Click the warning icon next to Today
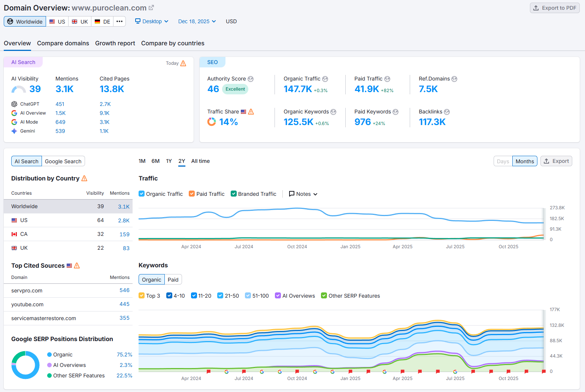The image size is (585, 392). point(183,63)
